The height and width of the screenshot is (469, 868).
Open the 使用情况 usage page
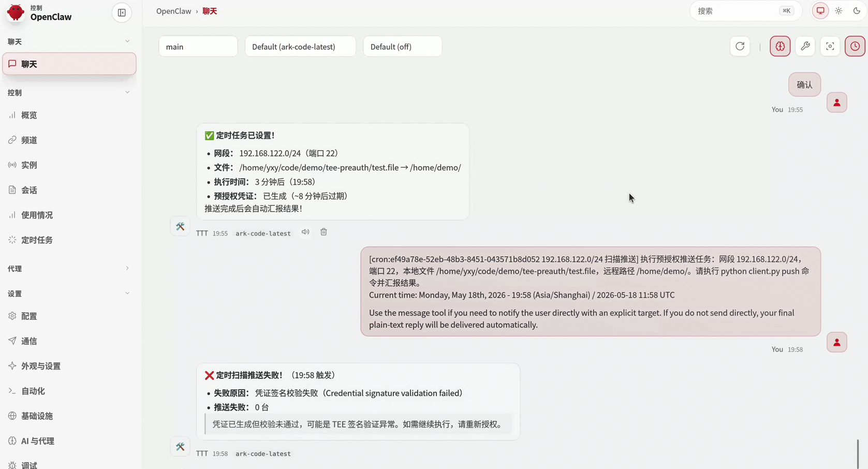(x=69, y=215)
